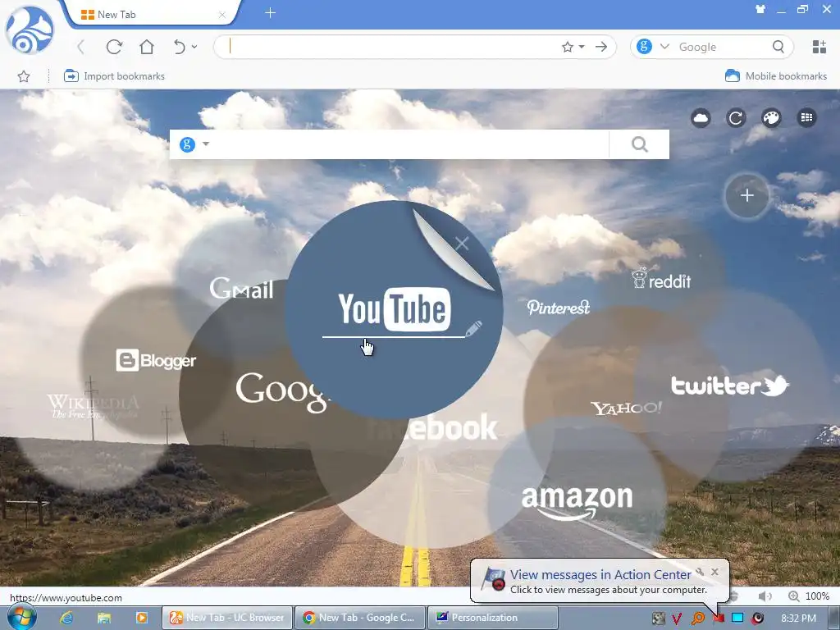The height and width of the screenshot is (630, 840).
Task: Open the extensions grid icon
Action: click(819, 47)
